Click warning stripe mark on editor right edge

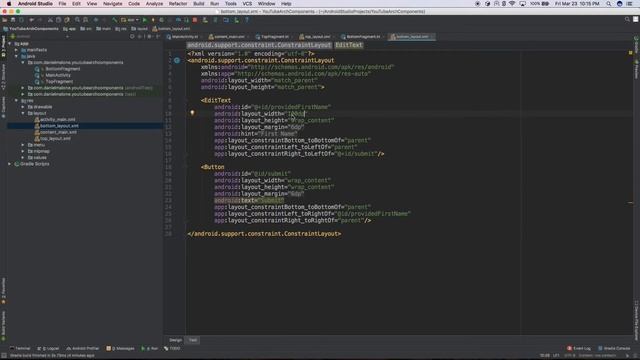point(630,202)
